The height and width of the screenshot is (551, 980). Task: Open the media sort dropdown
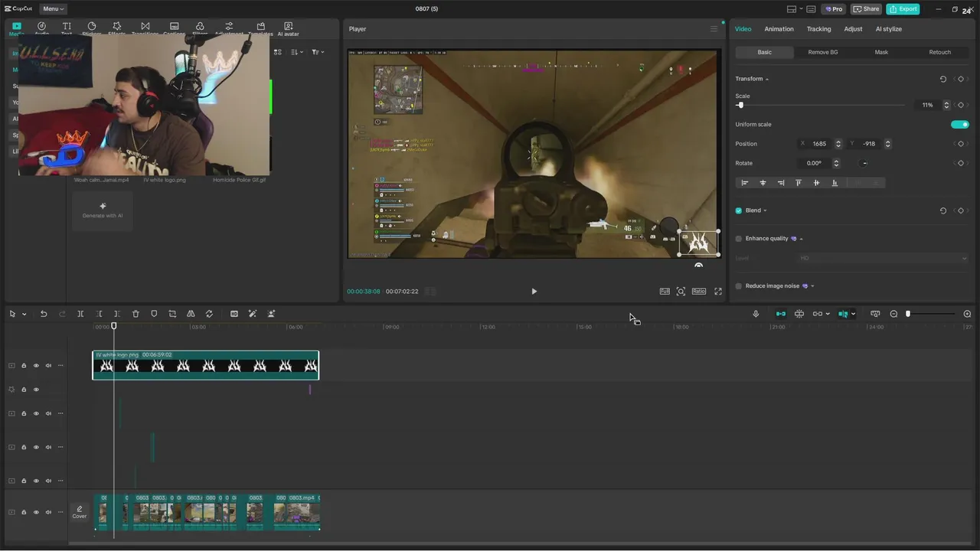297,52
